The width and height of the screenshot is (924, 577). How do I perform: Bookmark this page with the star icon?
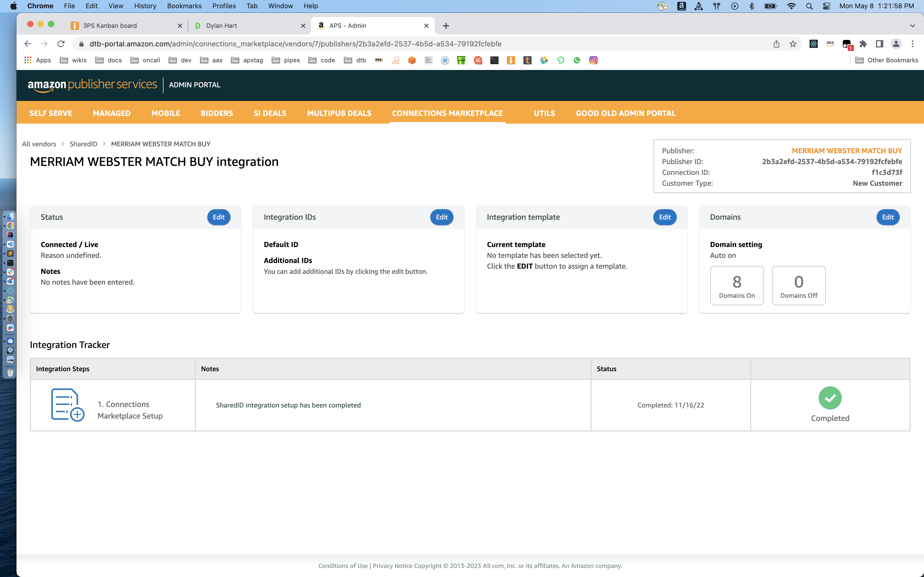pyautogui.click(x=793, y=44)
